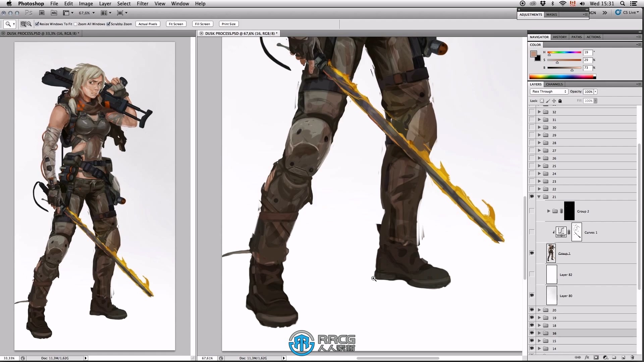Open Mini Bridge from the application bar
The image size is (644, 362).
54,13
